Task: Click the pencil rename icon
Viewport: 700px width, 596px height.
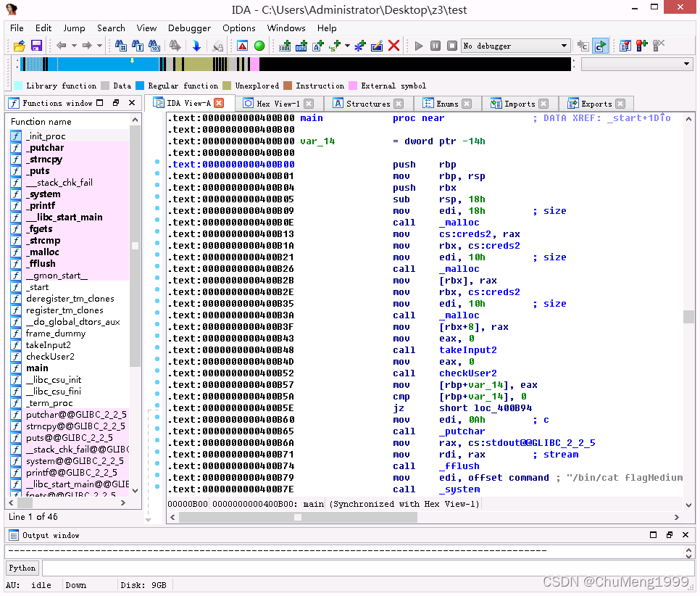Action: (x=377, y=46)
